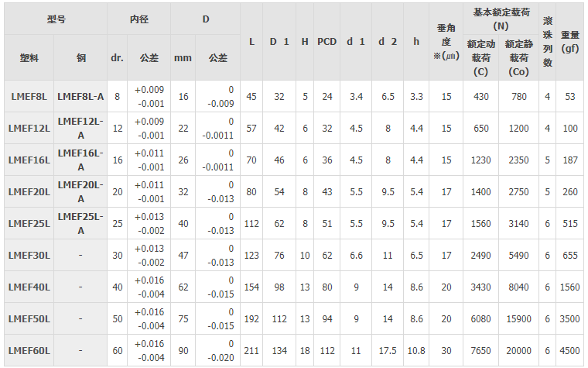Click the 额定静载荷 (Co) sub-header

tap(518, 58)
